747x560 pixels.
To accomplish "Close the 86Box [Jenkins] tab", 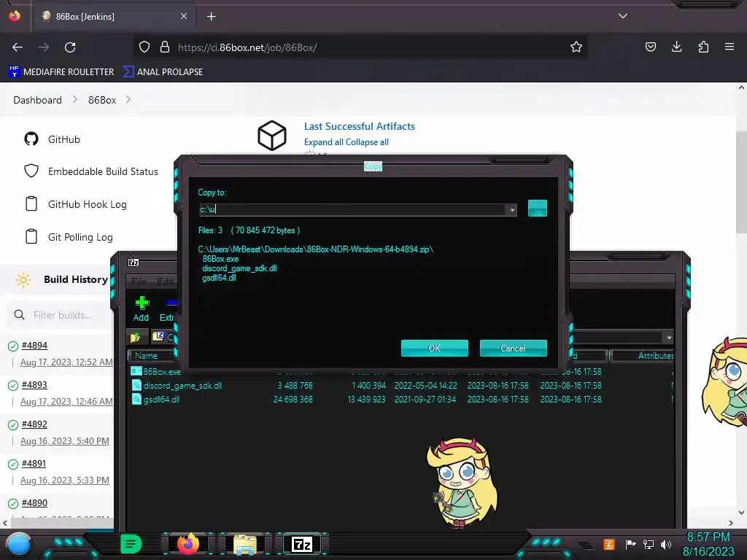I will tap(184, 16).
